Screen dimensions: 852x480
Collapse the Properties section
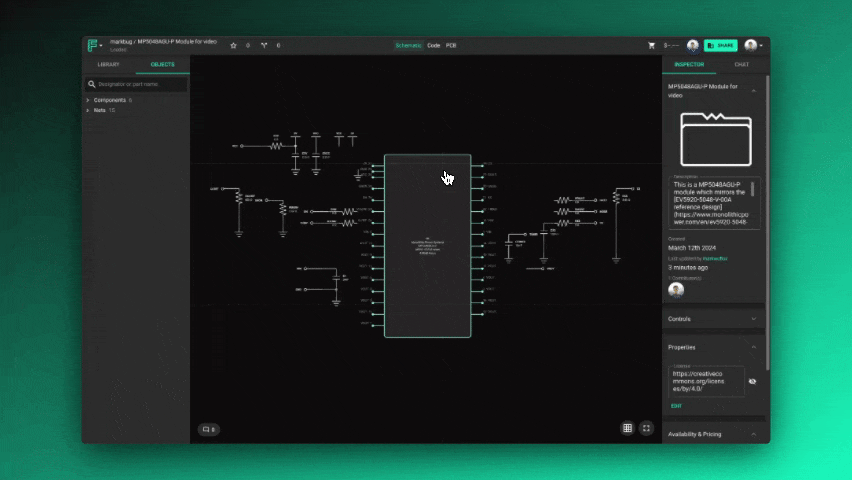point(754,347)
